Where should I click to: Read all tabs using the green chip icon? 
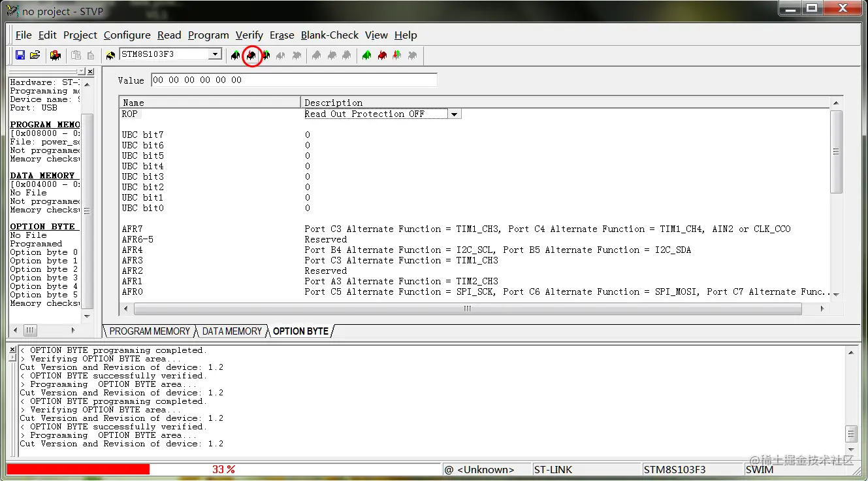point(367,56)
